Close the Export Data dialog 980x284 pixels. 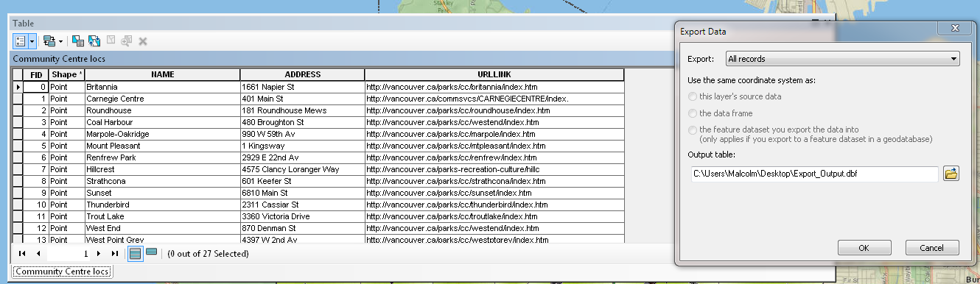(954, 28)
